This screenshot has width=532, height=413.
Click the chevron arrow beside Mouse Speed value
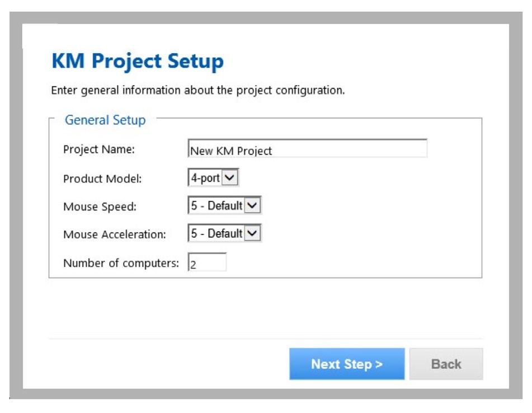[x=252, y=205]
